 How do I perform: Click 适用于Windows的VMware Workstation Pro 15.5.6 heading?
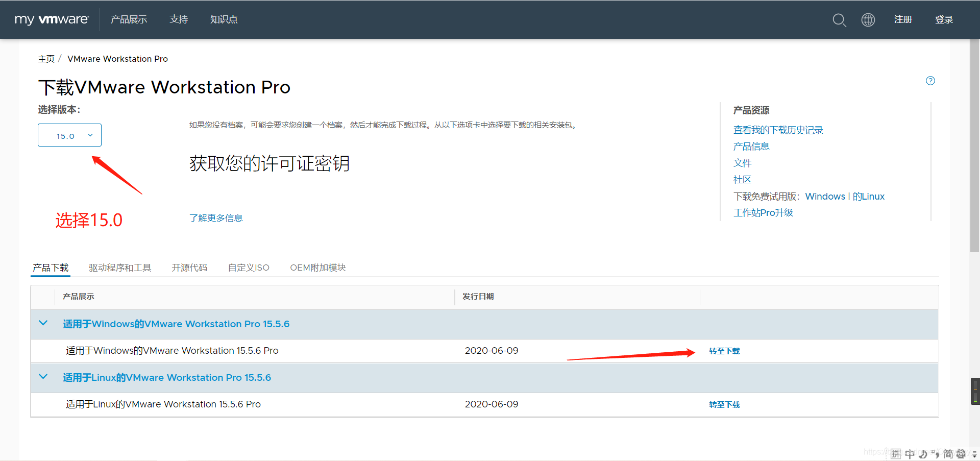click(176, 324)
